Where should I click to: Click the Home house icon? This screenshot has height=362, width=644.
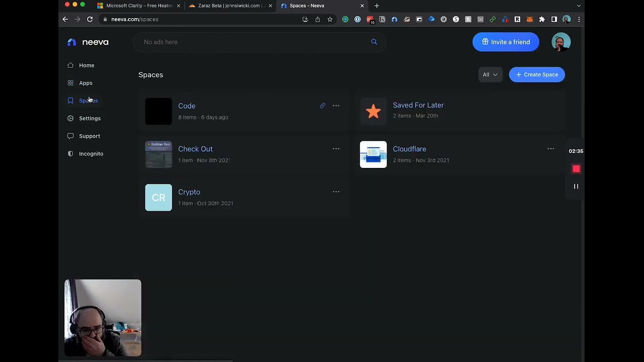pos(70,65)
